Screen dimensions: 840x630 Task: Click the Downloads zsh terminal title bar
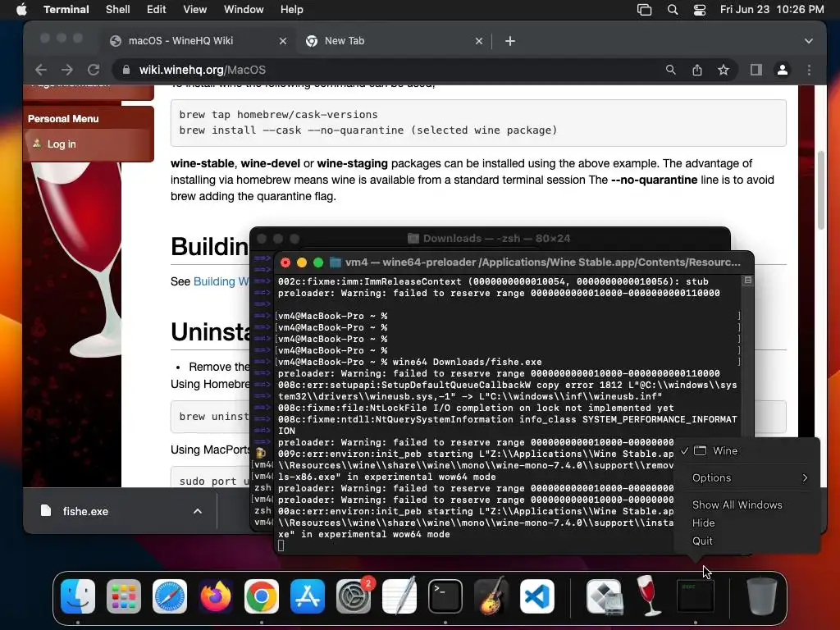(491, 239)
